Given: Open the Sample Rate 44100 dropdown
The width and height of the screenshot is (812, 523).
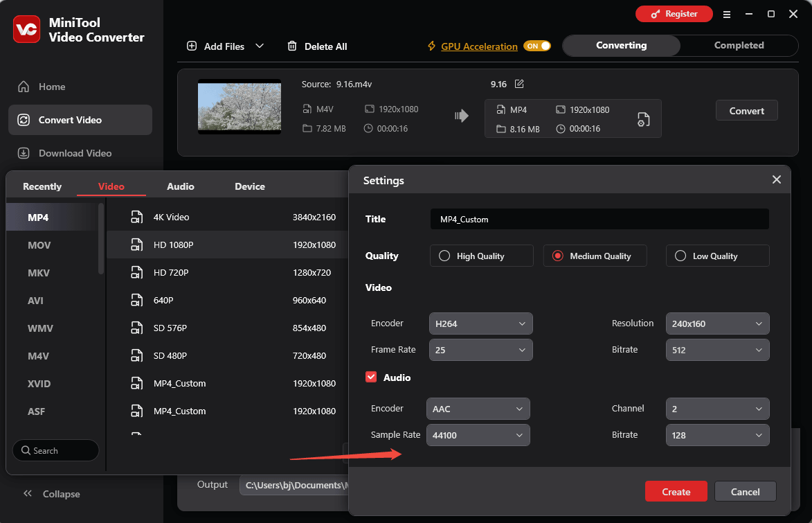Looking at the screenshot, I should point(478,435).
